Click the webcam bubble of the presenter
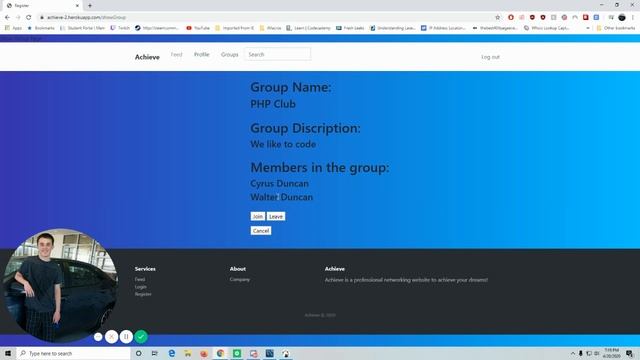The image size is (640, 360). [60, 285]
